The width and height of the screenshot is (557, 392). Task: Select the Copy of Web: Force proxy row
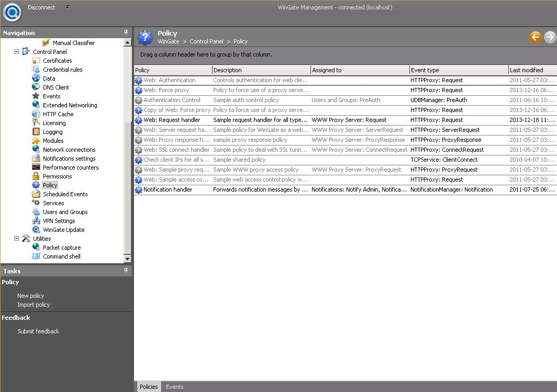tap(346, 110)
